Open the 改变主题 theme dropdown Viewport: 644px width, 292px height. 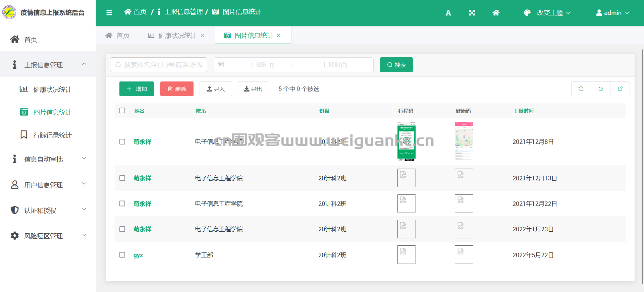(547, 13)
